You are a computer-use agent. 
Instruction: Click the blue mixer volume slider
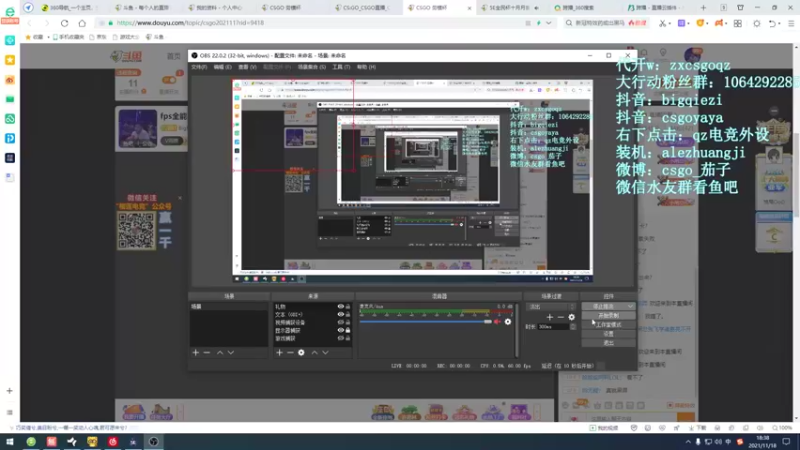click(425, 322)
